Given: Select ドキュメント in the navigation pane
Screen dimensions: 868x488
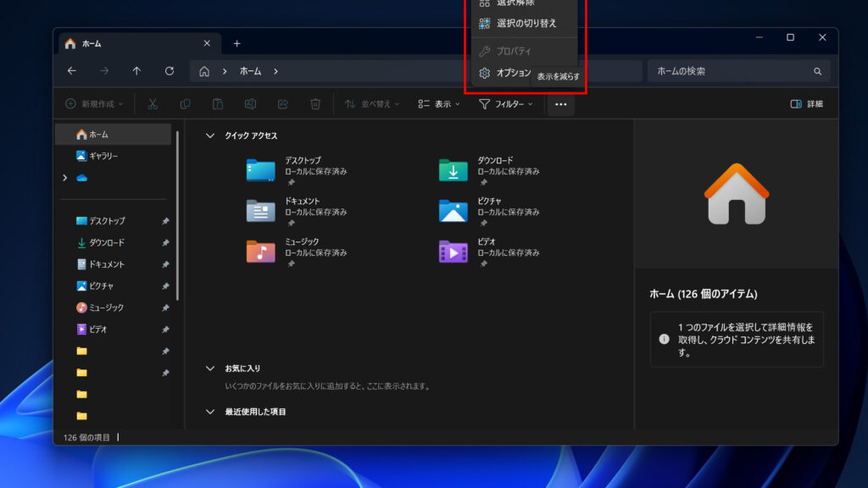Looking at the screenshot, I should pyautogui.click(x=114, y=264).
